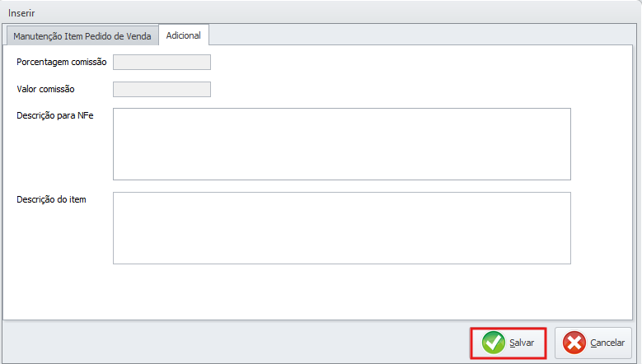Click the Inserir window title text

tap(21, 13)
